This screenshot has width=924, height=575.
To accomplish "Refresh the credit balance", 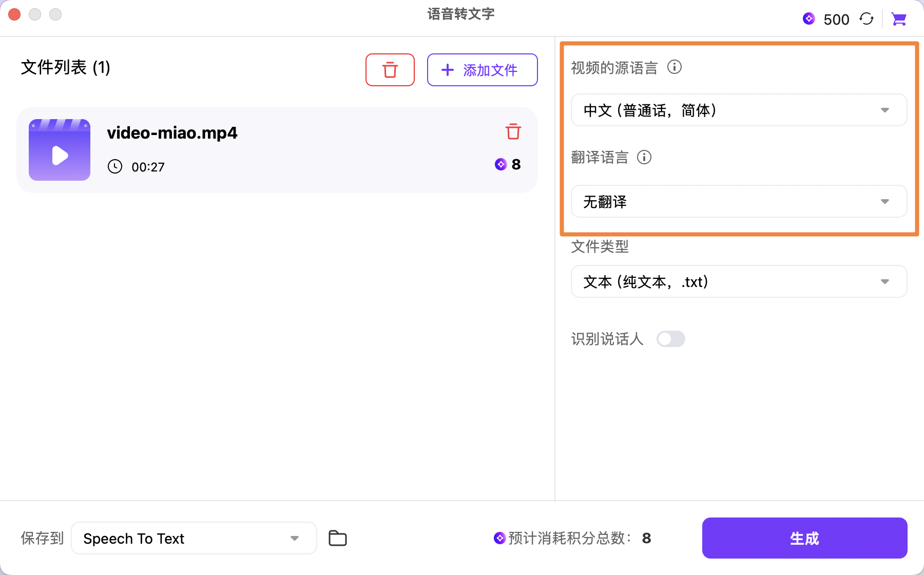I will [867, 19].
